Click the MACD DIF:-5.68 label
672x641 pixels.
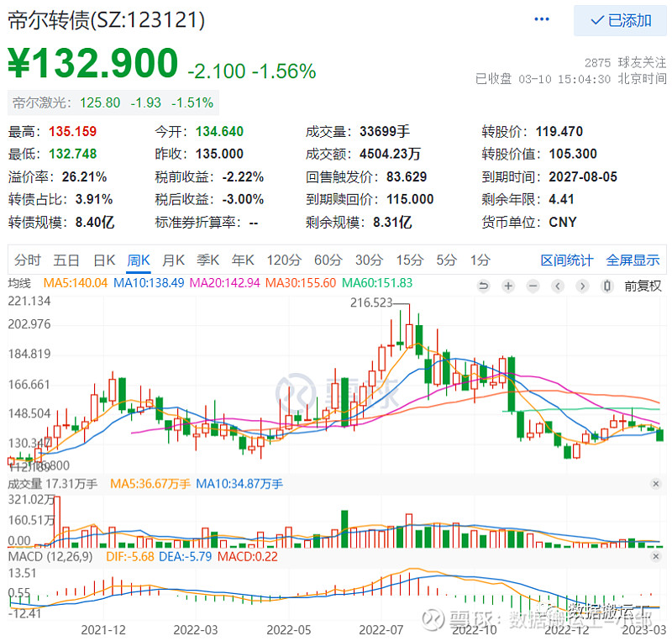coord(130,556)
